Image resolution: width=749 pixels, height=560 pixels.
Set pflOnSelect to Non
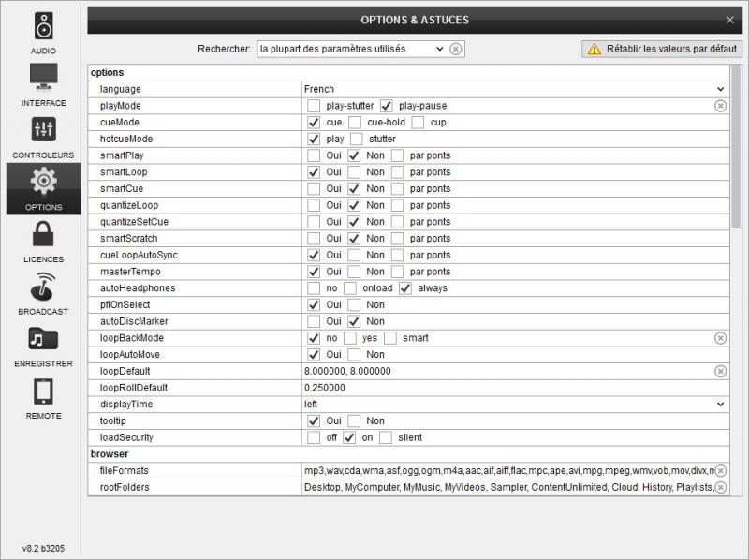pos(354,305)
